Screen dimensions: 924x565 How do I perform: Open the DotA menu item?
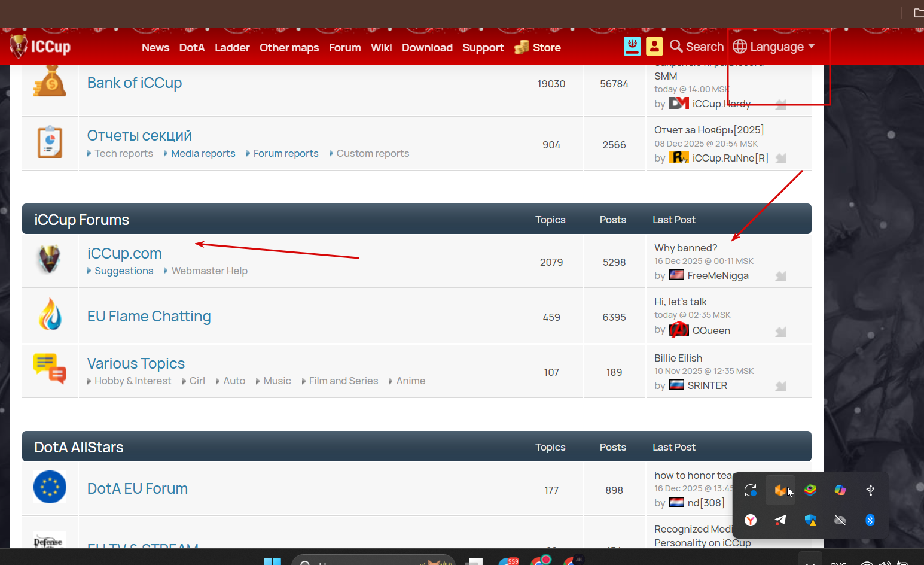pos(192,47)
